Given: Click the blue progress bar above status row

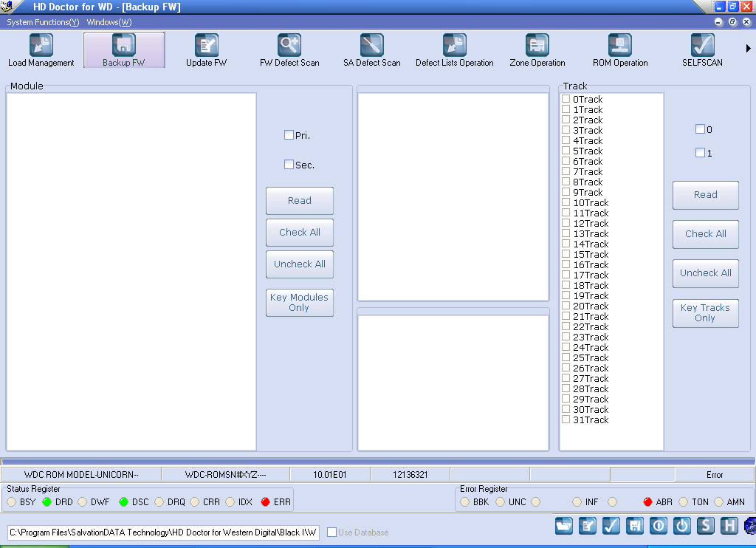Looking at the screenshot, I should point(378,462).
